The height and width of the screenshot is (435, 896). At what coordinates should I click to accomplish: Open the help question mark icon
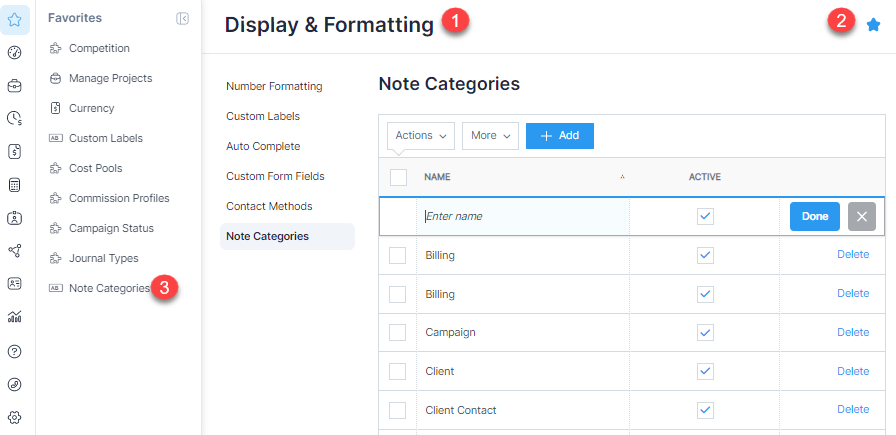(15, 352)
